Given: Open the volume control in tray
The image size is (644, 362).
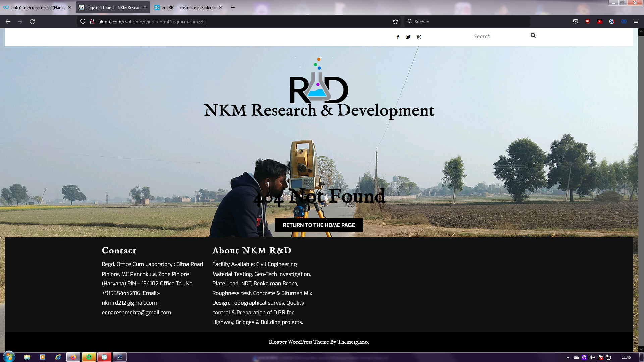Looking at the screenshot, I should point(592,357).
